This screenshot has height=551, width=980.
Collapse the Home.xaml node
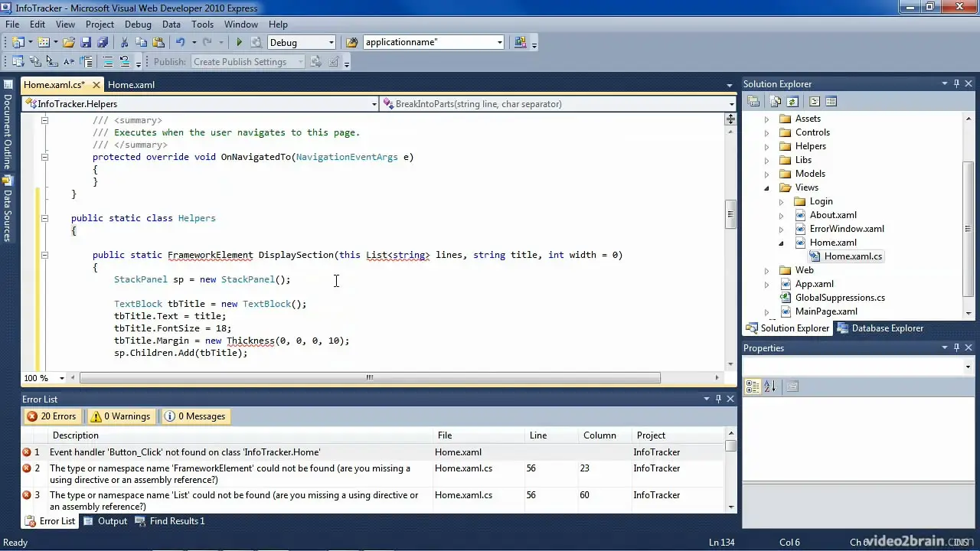(782, 243)
